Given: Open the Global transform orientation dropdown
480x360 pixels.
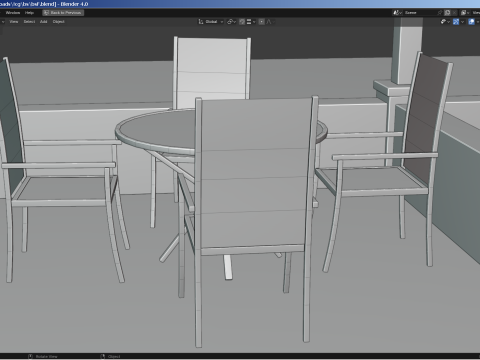Looking at the screenshot, I should [x=211, y=22].
